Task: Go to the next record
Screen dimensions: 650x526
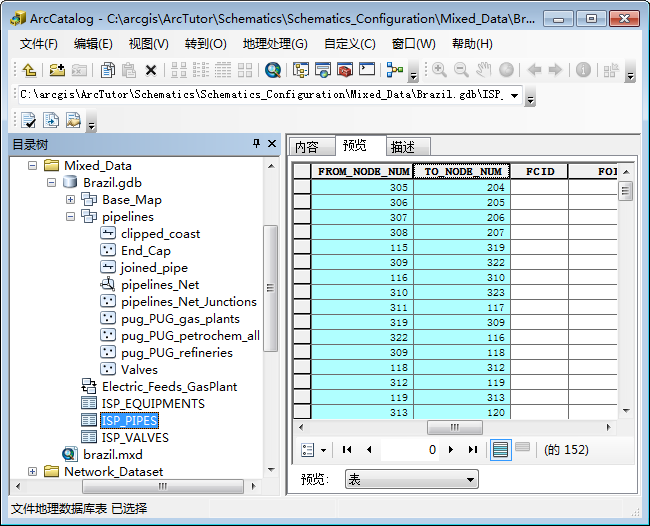Action: coord(451,450)
